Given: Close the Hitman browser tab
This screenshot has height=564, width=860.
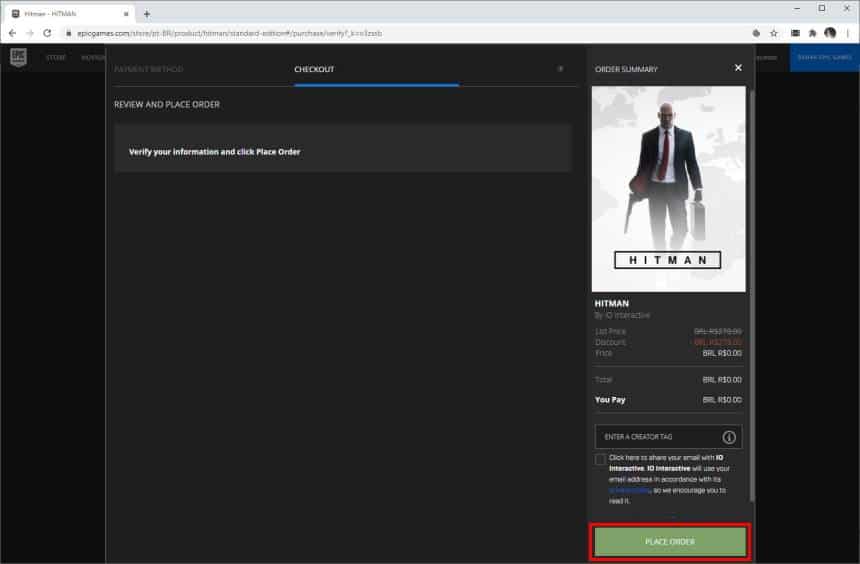Looking at the screenshot, I should click(x=126, y=14).
